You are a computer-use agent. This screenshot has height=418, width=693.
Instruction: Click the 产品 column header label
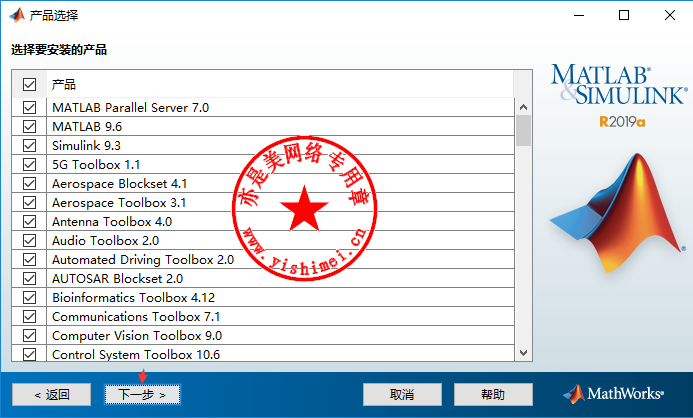(x=64, y=84)
